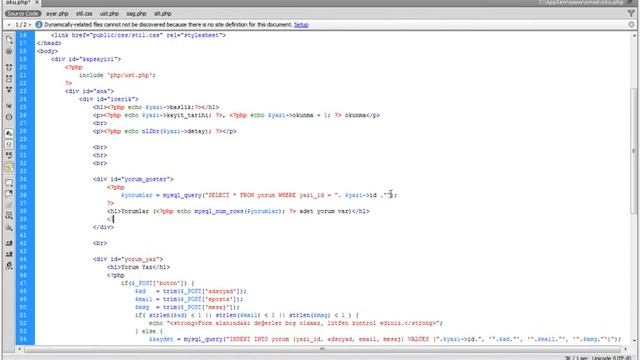640x360 pixels.
Task: Click vertical scrollbar down arrow
Action: tap(634, 340)
